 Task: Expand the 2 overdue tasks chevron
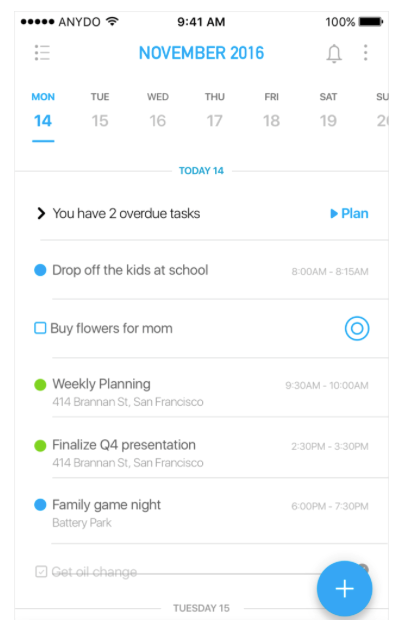coord(40,213)
